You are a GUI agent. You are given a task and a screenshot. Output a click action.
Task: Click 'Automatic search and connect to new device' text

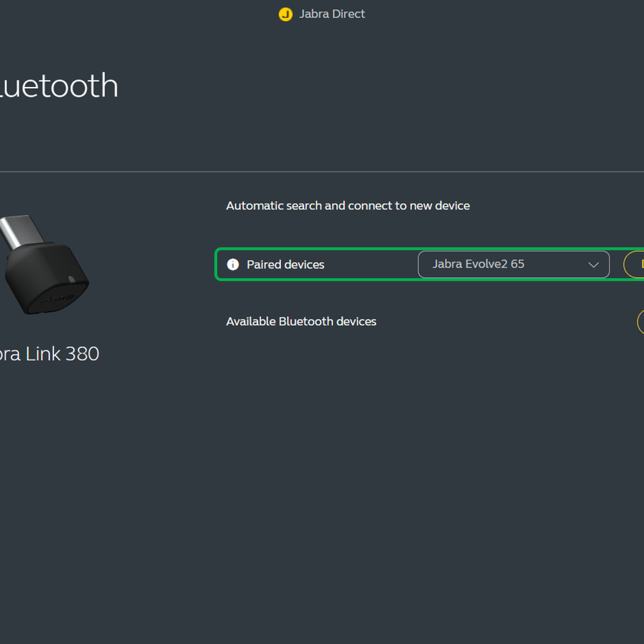tap(348, 206)
